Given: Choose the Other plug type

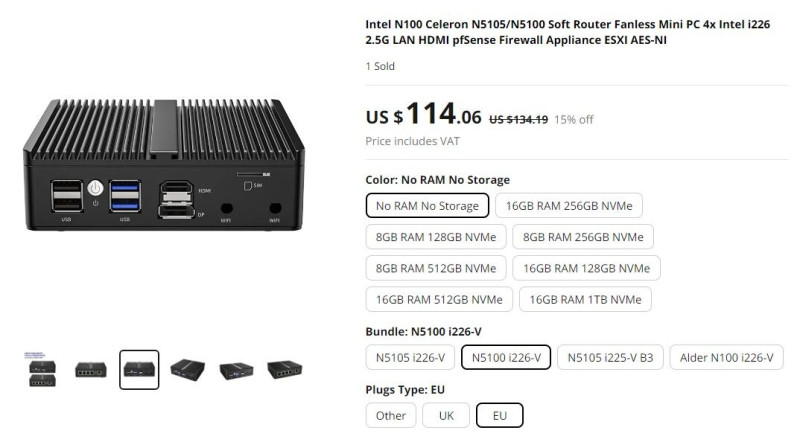Looking at the screenshot, I should [x=391, y=415].
